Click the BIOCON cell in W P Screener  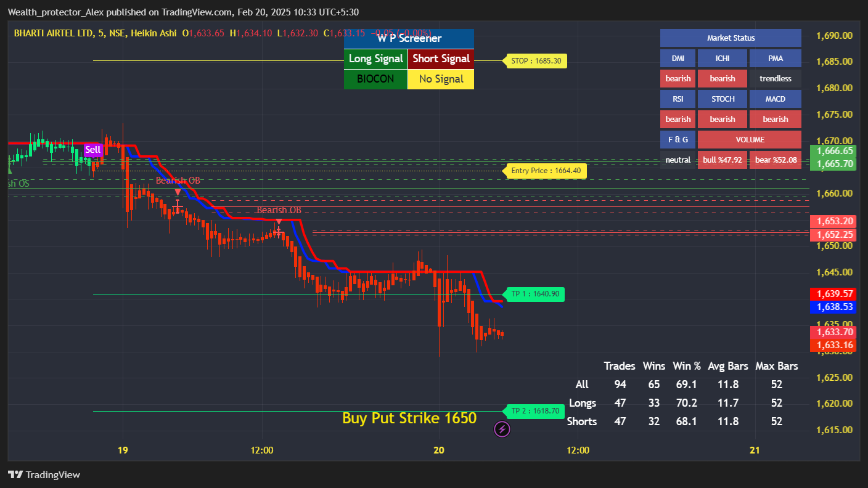click(375, 79)
